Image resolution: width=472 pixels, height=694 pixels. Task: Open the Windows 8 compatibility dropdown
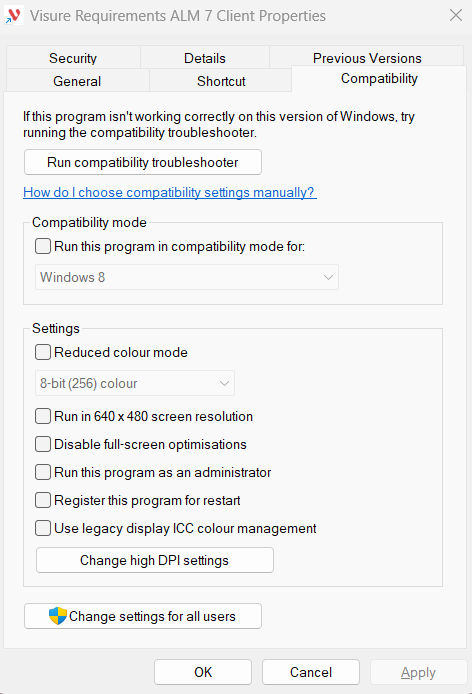pos(187,277)
